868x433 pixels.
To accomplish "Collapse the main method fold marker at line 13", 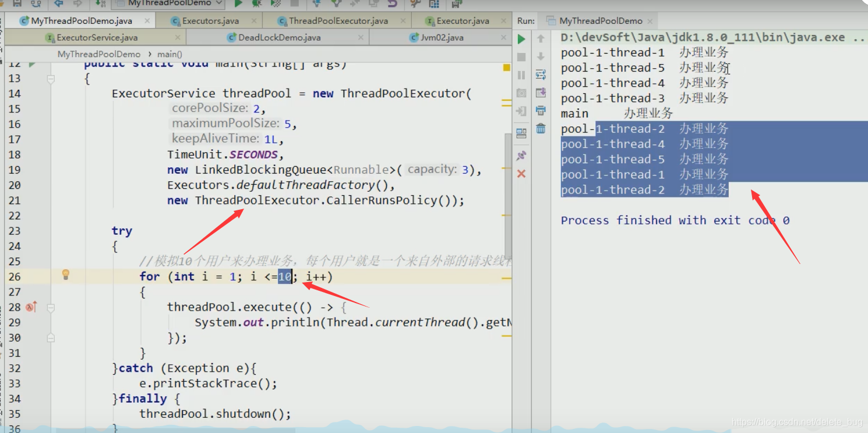I will pyautogui.click(x=51, y=79).
